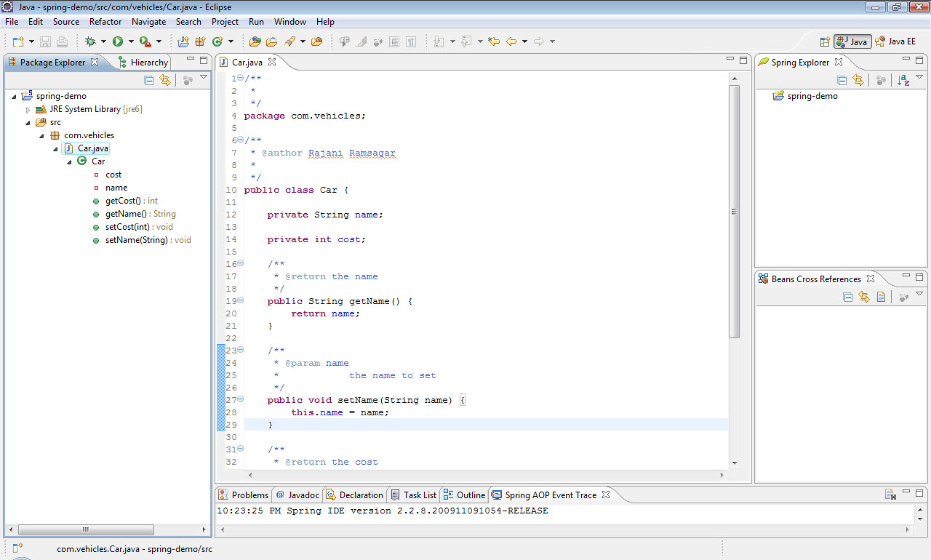
Task: Click the Previous Annotation toolbar icon
Action: [466, 41]
